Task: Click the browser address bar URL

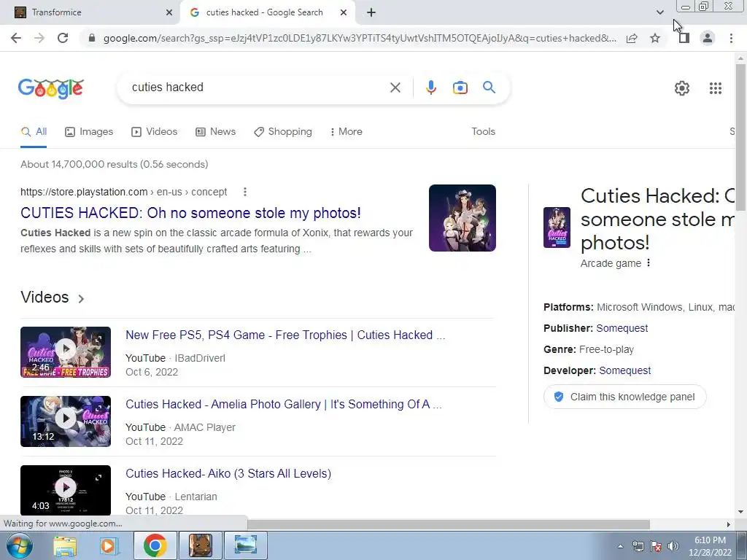Action: [360, 38]
